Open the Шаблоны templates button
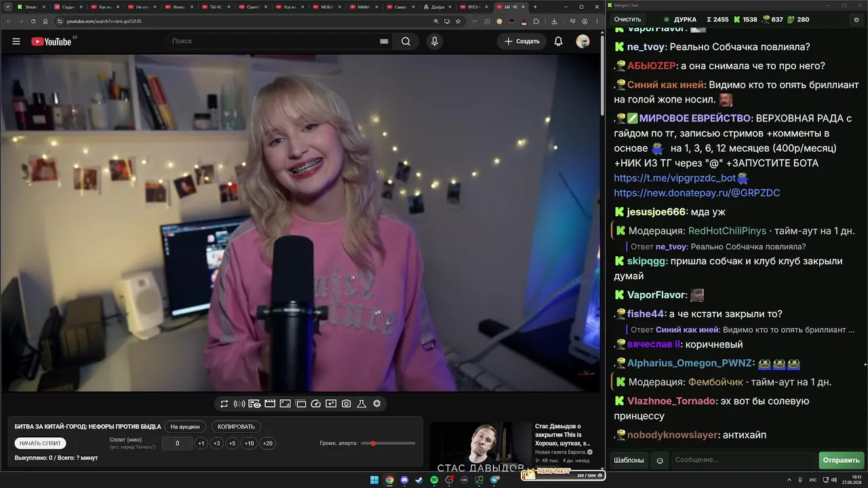This screenshot has width=868, height=488. pyautogui.click(x=629, y=460)
